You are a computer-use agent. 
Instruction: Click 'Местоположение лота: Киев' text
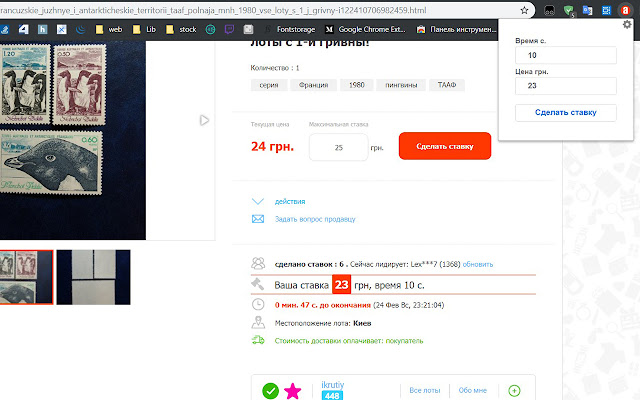[323, 323]
